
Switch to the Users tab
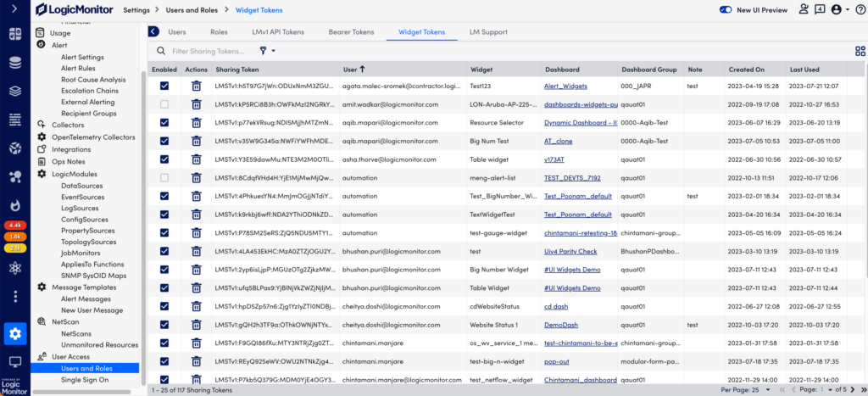(x=176, y=32)
